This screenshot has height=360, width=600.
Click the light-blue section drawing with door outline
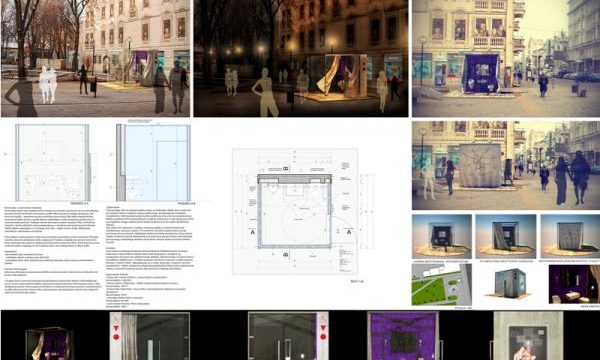pyautogui.click(x=153, y=162)
